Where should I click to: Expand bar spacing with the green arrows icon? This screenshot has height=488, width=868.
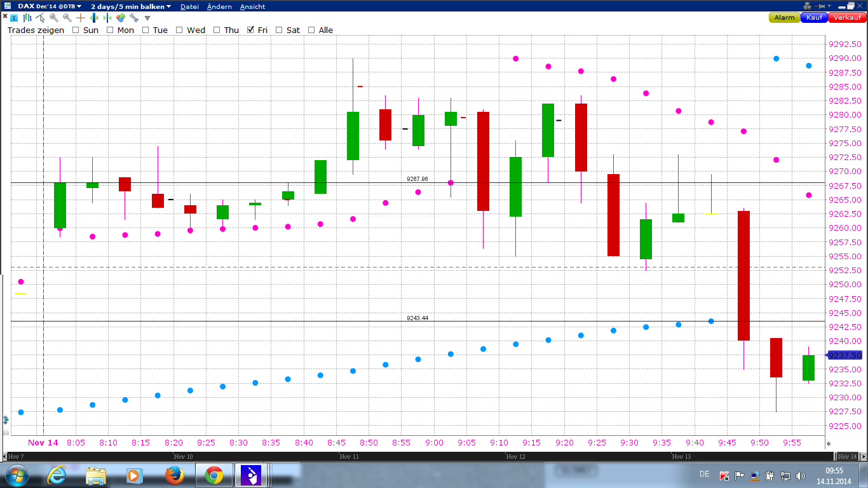[94, 18]
